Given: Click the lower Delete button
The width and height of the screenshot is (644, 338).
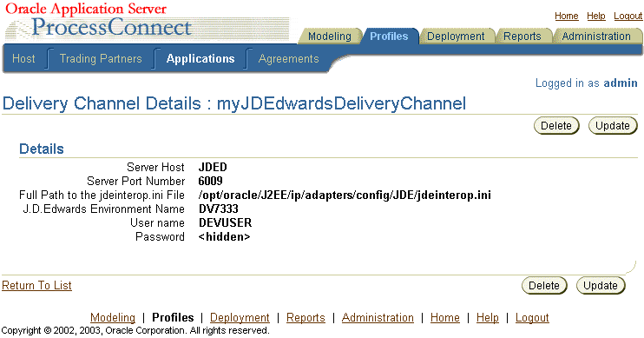Looking at the screenshot, I should coord(544,286).
